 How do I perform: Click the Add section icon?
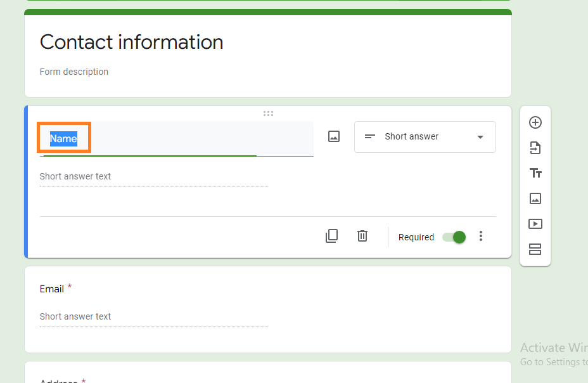click(535, 249)
